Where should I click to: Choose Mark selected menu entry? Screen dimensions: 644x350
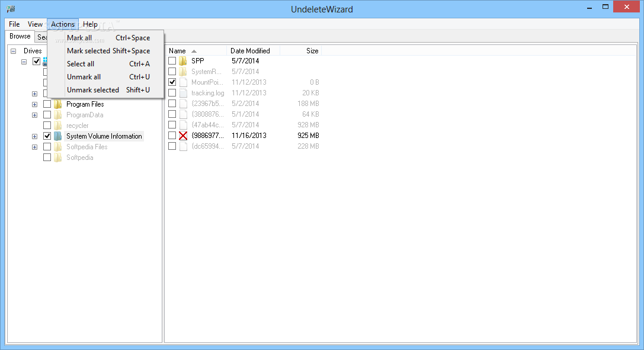(x=106, y=51)
